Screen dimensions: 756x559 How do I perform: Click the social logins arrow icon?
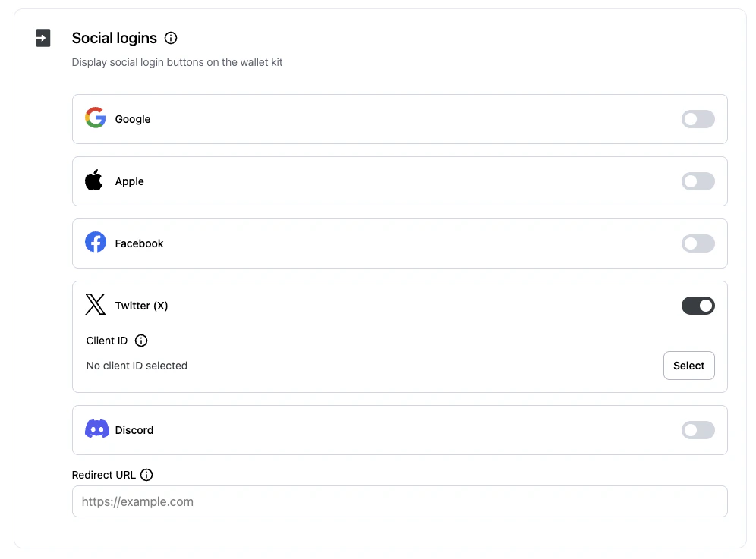pyautogui.click(x=43, y=37)
